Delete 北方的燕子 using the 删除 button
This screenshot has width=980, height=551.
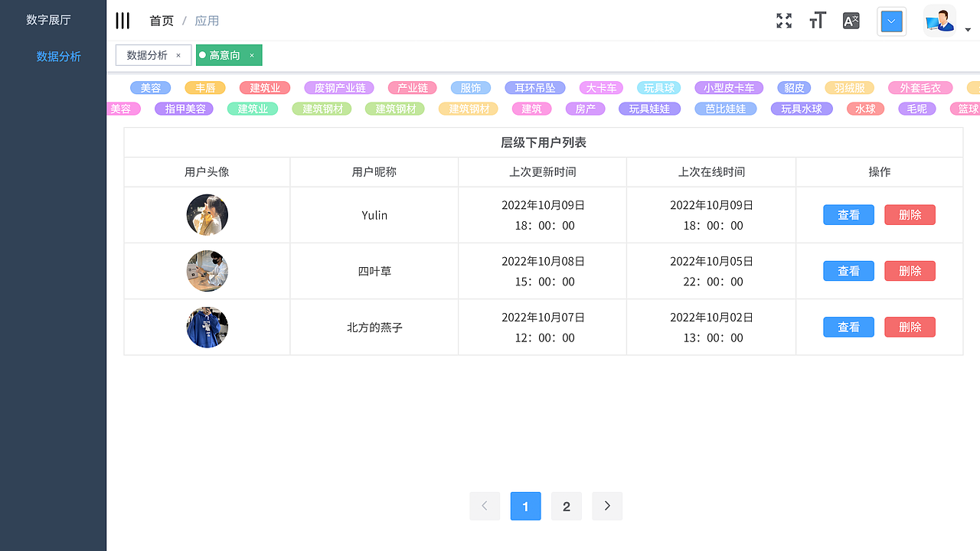pyautogui.click(x=910, y=327)
